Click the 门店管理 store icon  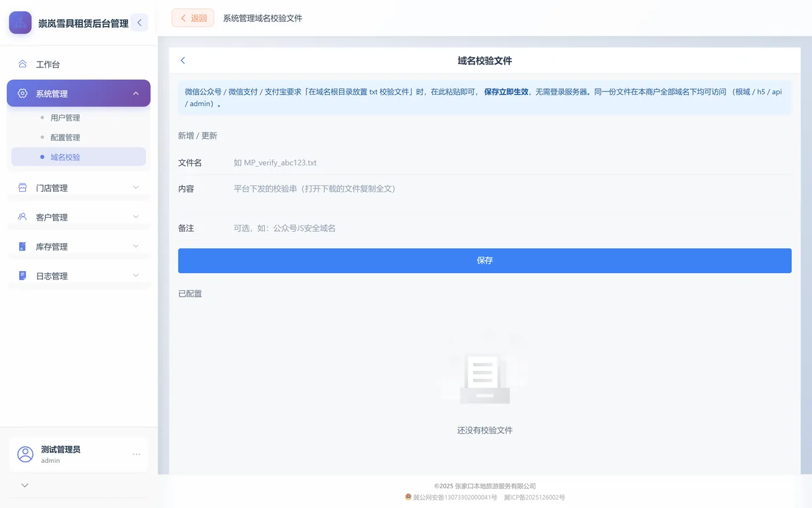pos(23,188)
